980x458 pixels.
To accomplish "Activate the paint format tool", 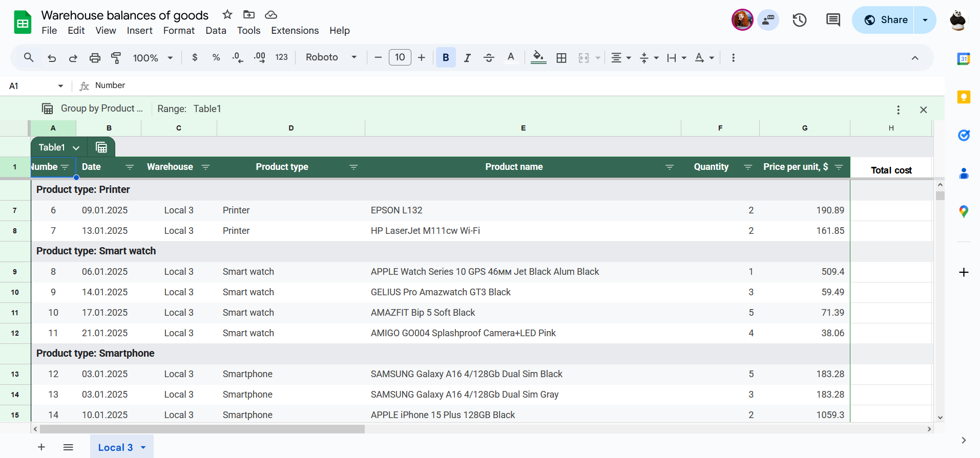I will click(116, 58).
